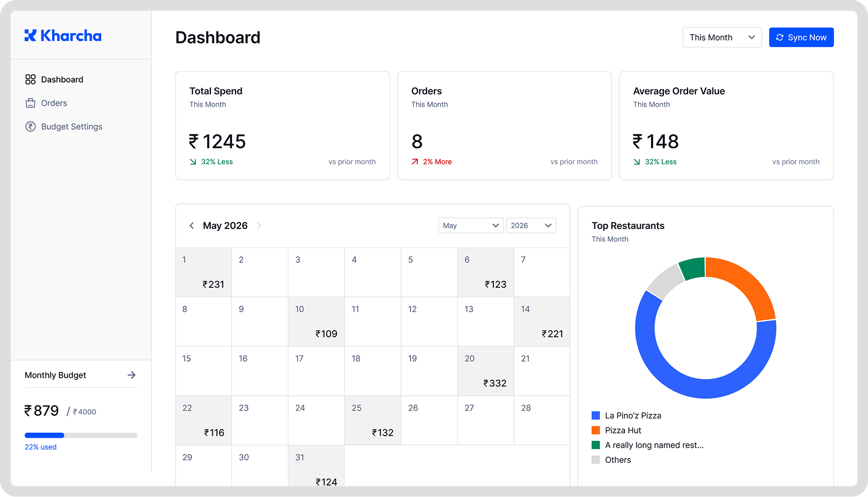This screenshot has height=497, width=868.
Task: Click the ₹ 148 average order value
Action: tap(656, 142)
